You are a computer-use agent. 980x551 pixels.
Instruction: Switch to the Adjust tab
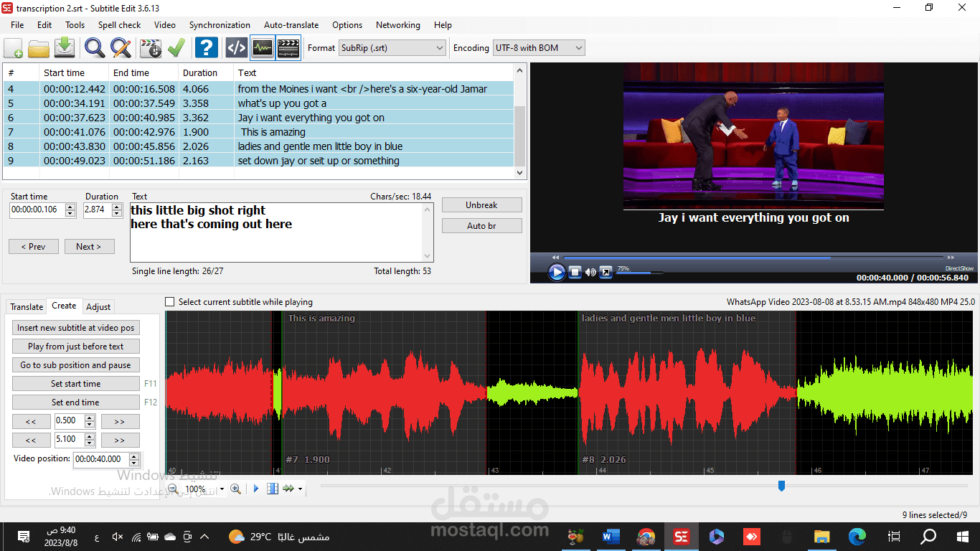[x=98, y=306]
